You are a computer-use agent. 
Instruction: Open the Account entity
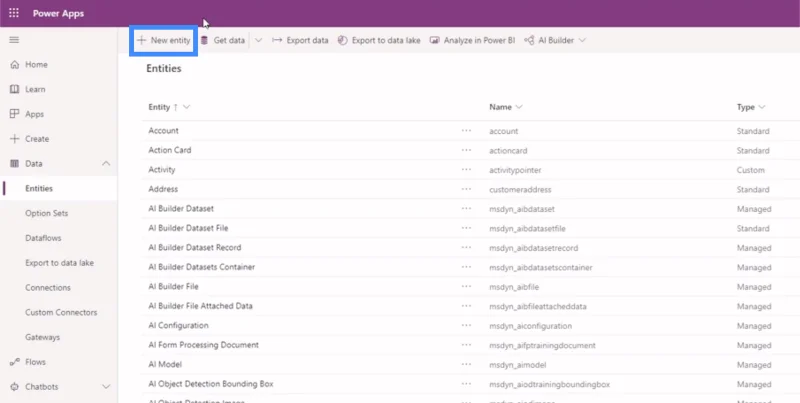[x=163, y=131]
